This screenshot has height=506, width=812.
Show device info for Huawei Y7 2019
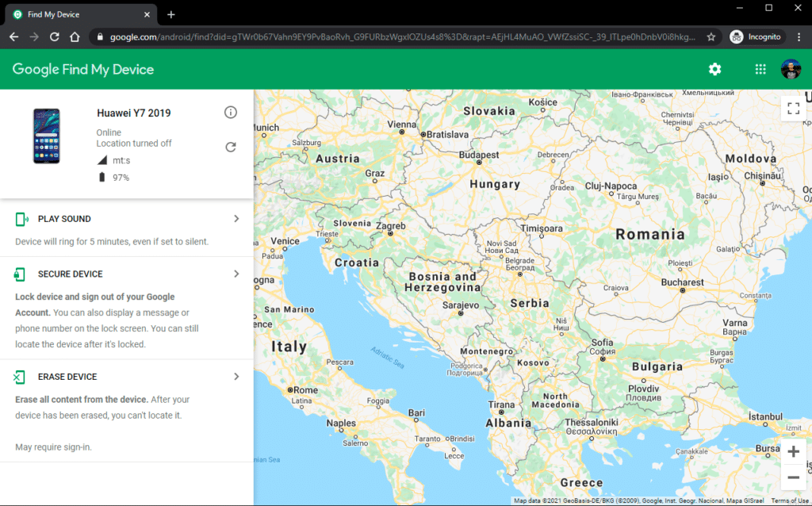(x=231, y=113)
